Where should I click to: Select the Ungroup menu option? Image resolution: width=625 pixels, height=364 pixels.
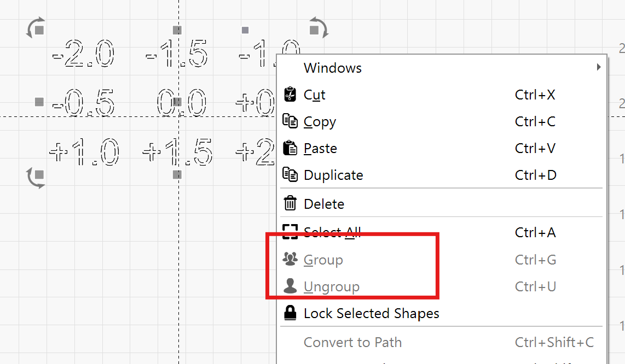(x=332, y=286)
